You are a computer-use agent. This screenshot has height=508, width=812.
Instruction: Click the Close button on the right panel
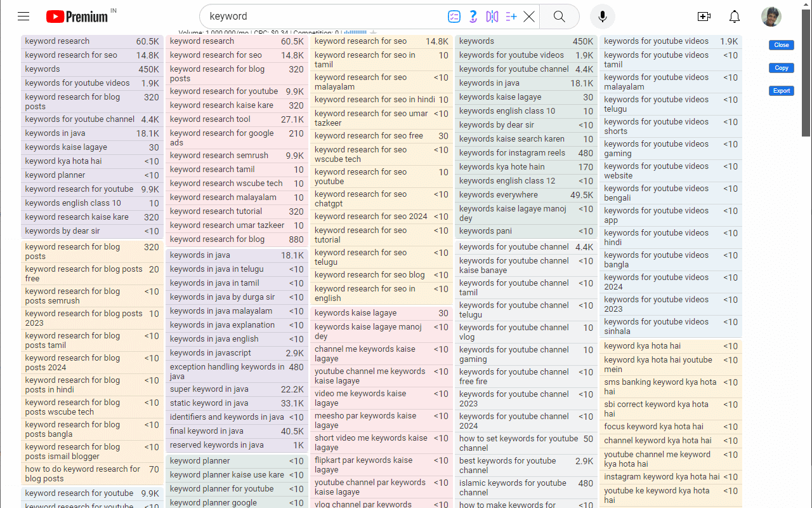[x=781, y=45]
